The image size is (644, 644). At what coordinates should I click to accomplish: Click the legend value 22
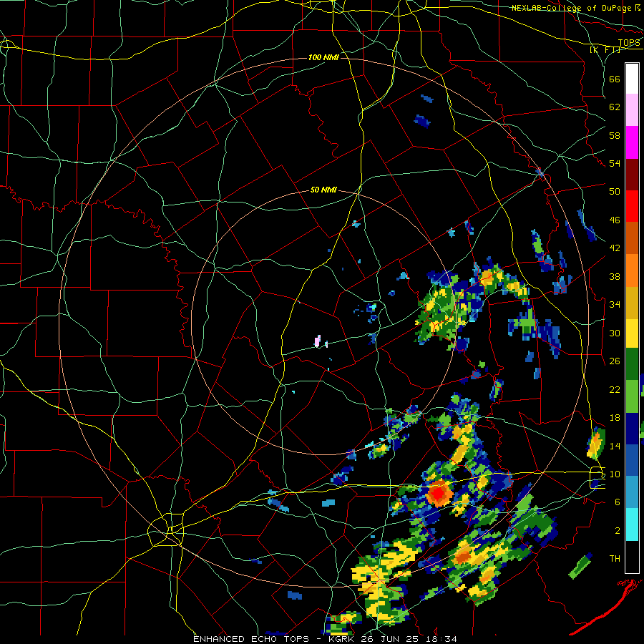(615, 389)
